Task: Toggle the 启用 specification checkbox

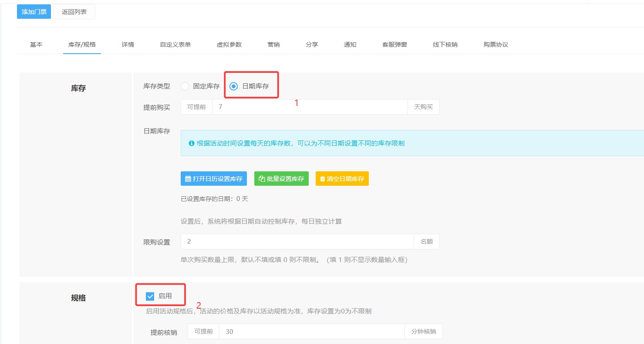Action: 150,296
